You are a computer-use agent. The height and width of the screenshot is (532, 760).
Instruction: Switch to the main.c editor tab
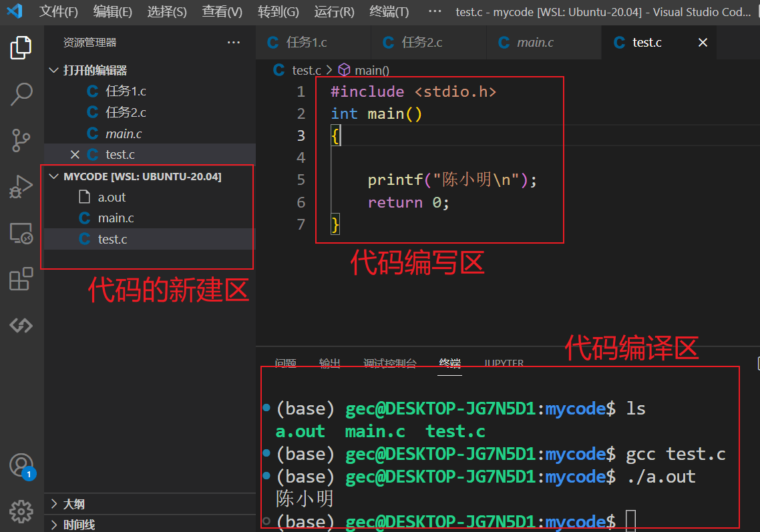[544, 43]
